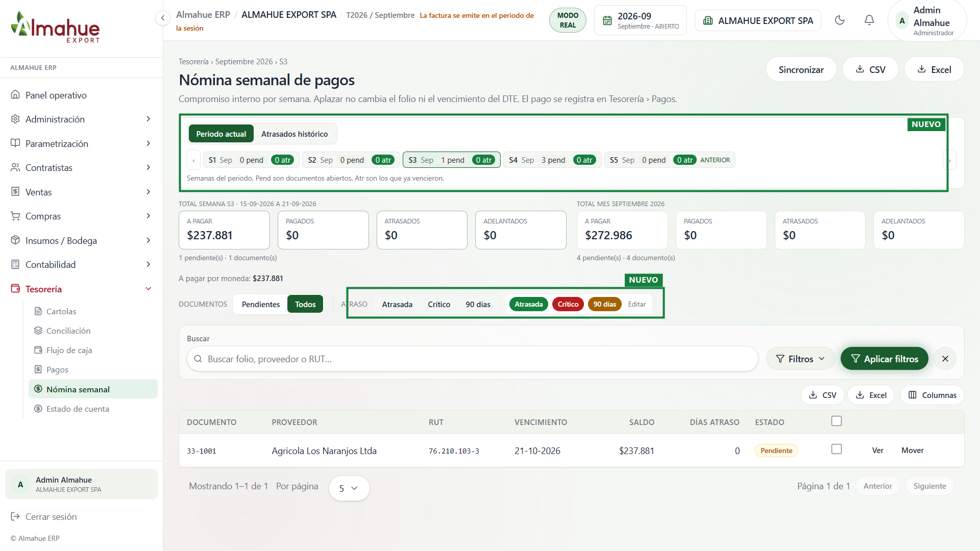
Task: Click Sincronizar button
Action: 801,69
